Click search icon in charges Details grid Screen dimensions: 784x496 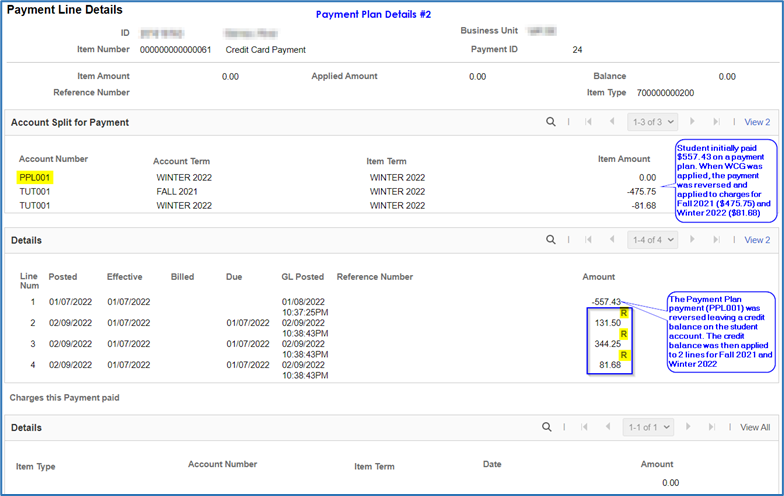pyautogui.click(x=546, y=426)
